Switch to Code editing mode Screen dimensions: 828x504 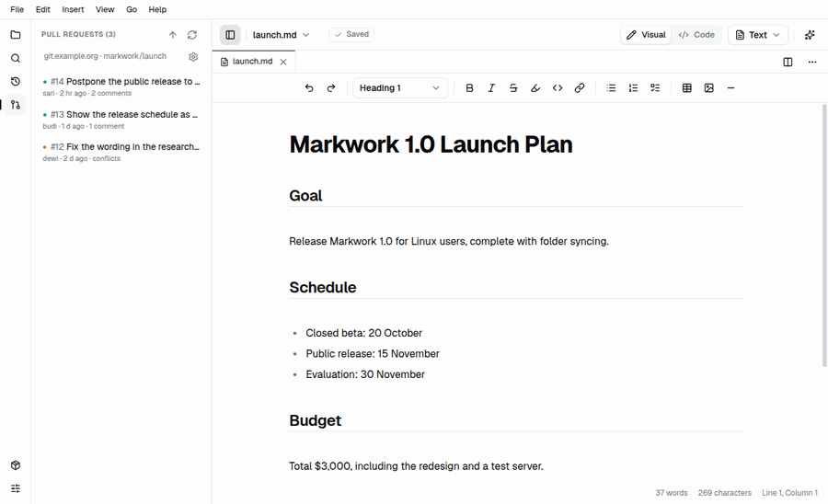[x=696, y=35]
